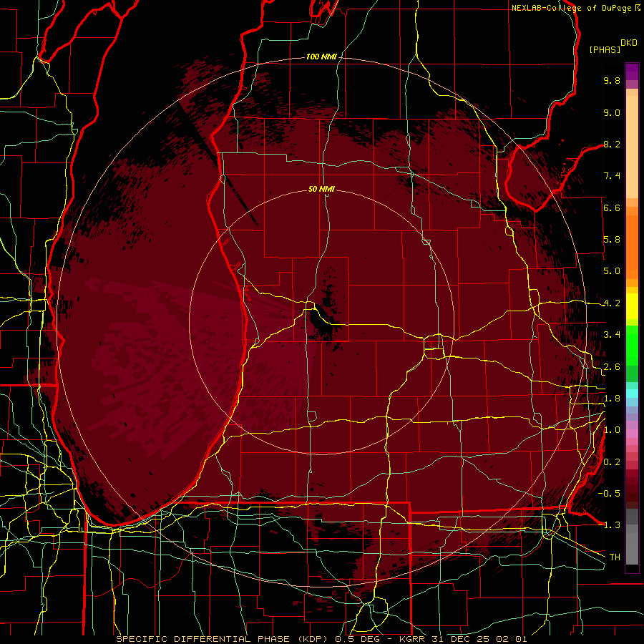Click the [PHAS] label above the scale
The image size is (644, 644).
pos(605,49)
